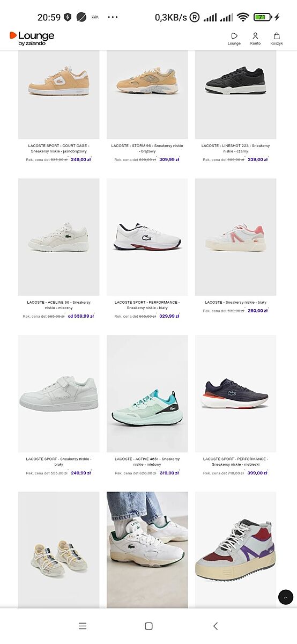The width and height of the screenshot is (297, 644).
Task: Open the navy Performance niebieski sneaker image
Action: (x=236, y=394)
